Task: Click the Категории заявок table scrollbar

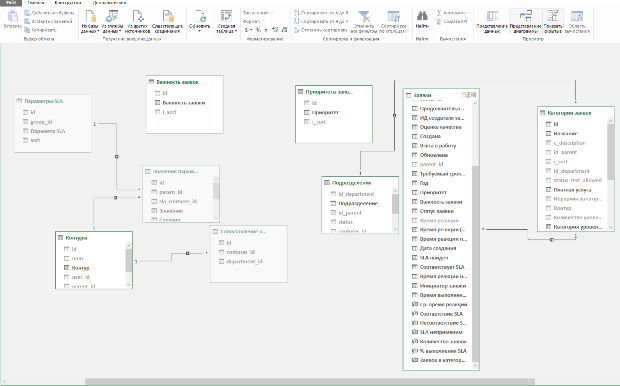Action: (611, 152)
